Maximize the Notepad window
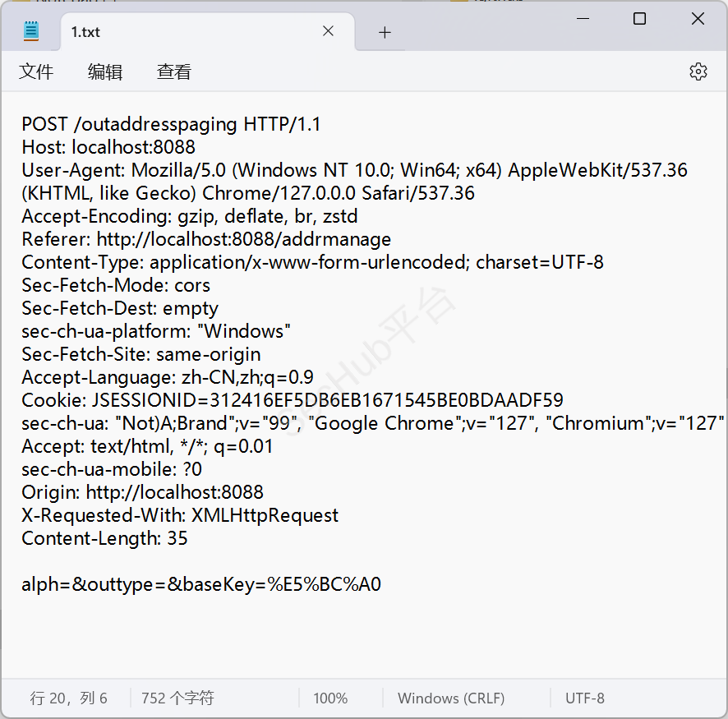The image size is (728, 719). point(639,19)
